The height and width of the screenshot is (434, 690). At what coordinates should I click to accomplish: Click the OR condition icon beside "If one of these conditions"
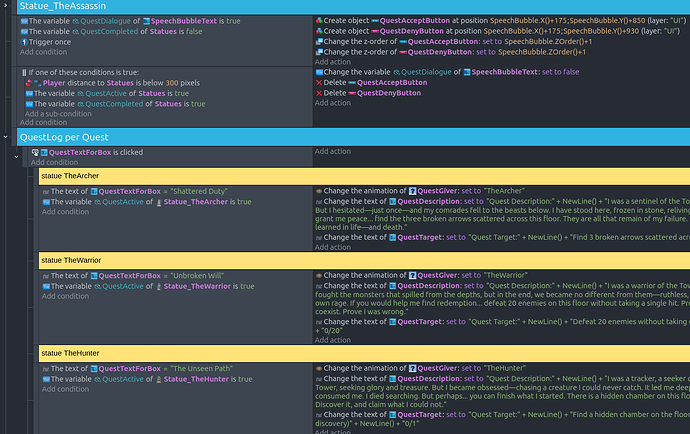[x=24, y=73]
